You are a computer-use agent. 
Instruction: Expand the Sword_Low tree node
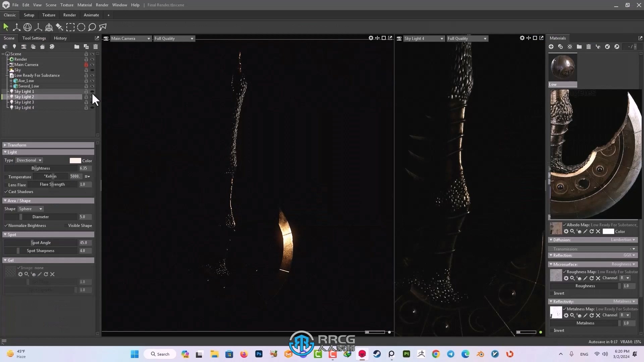tap(11, 86)
